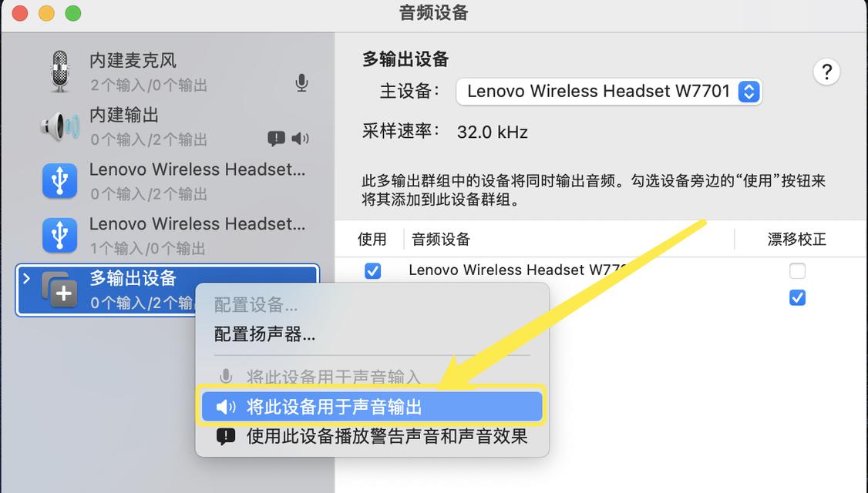
Task: Open the 主设备 dropdown
Action: point(609,92)
